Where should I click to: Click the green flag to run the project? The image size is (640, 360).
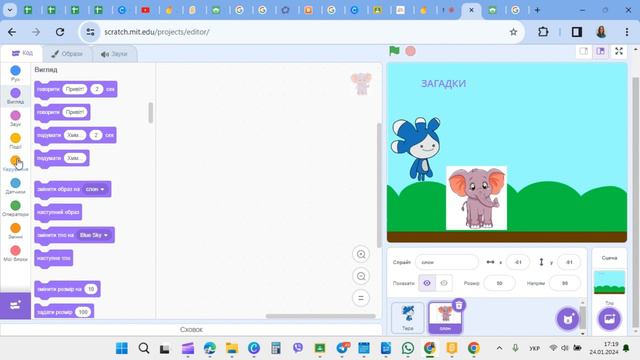pos(394,51)
